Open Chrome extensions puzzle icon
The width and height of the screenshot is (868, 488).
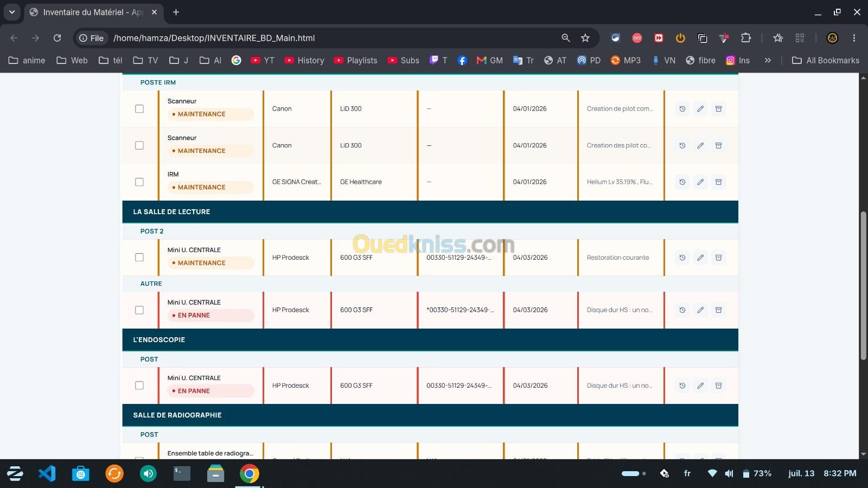746,38
